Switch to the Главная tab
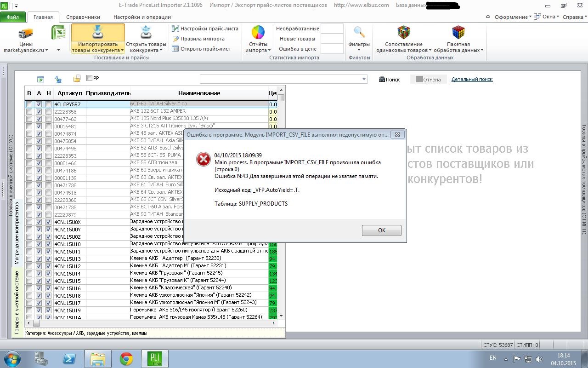This screenshot has height=368, width=588. pos(43,17)
